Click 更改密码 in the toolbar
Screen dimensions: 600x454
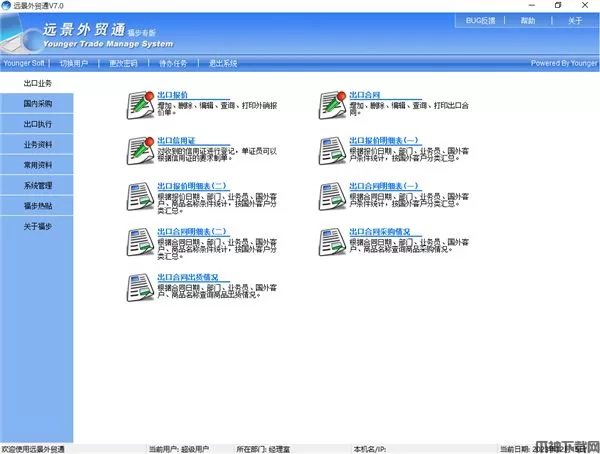[x=123, y=63]
